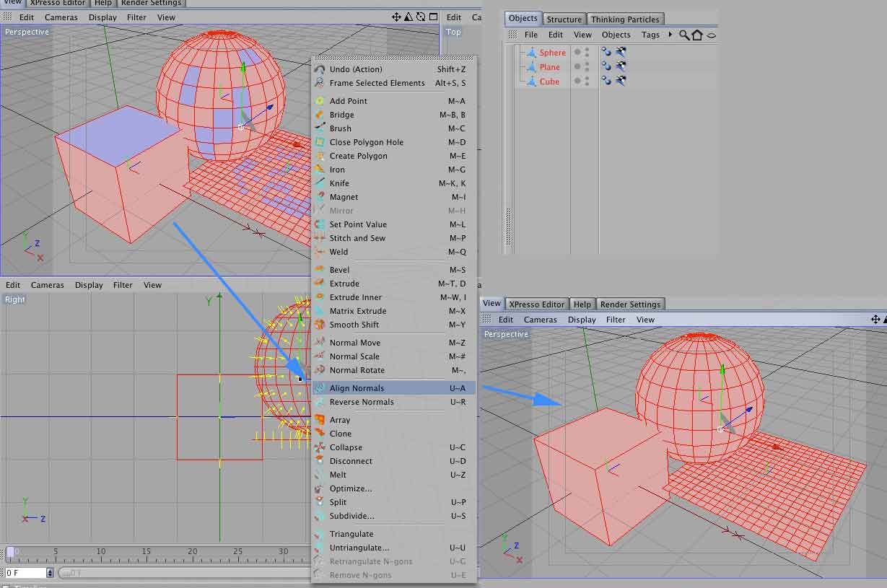Choose Align Normals from the context menu
The height and width of the screenshot is (588, 887).
point(357,388)
